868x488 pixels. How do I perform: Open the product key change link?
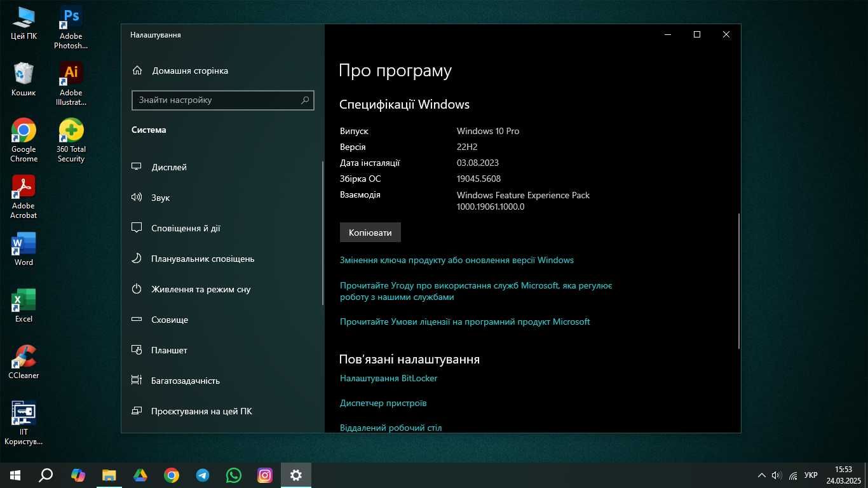pos(457,260)
